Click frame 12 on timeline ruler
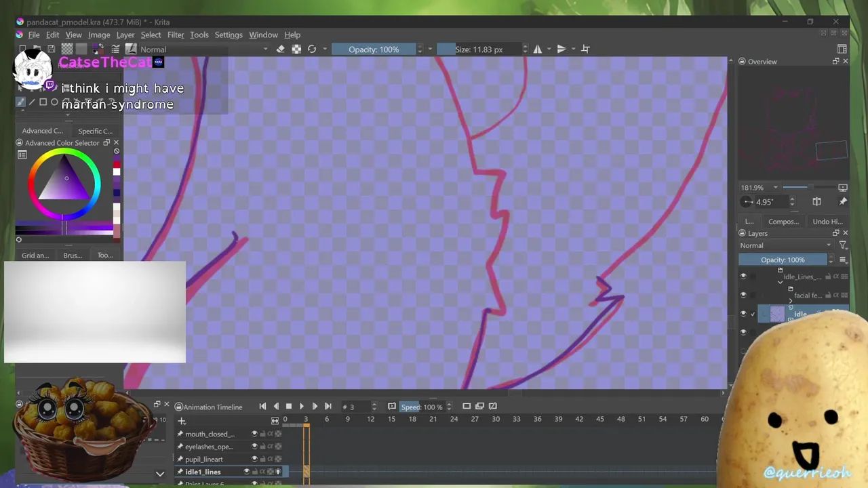 [370, 419]
